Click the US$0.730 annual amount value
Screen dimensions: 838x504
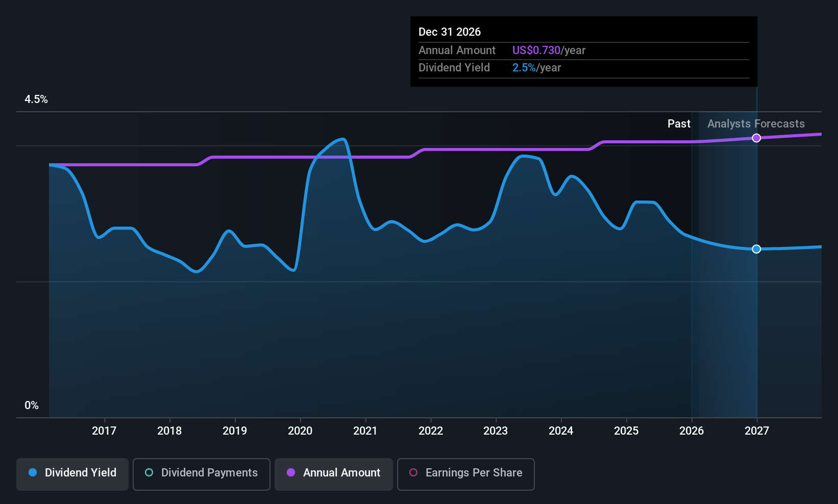point(536,51)
